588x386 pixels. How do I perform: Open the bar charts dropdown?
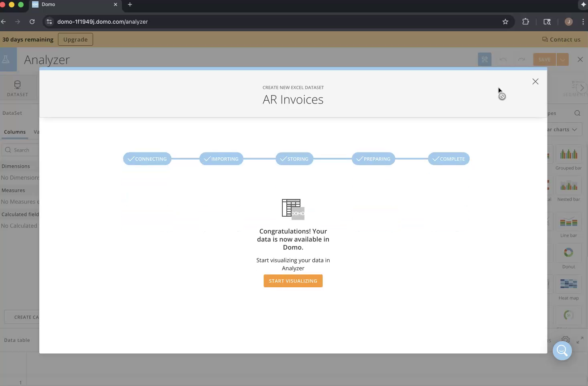click(564, 130)
